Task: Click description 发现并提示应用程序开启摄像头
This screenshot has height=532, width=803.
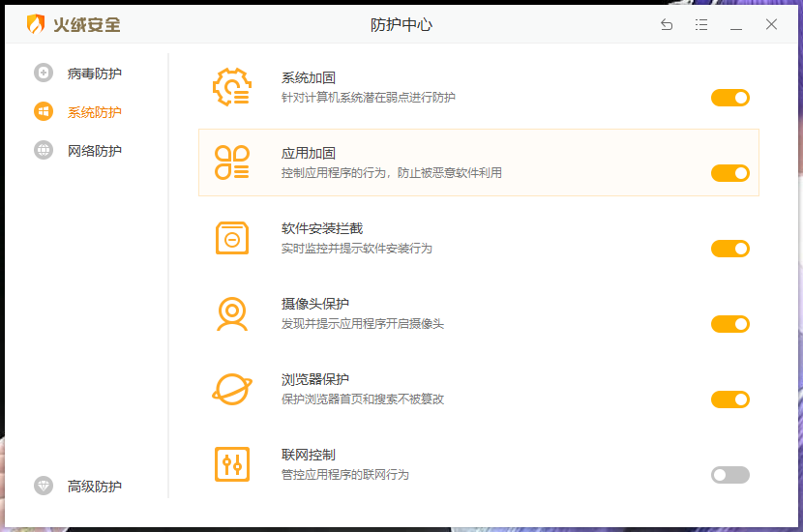Action: (x=363, y=324)
